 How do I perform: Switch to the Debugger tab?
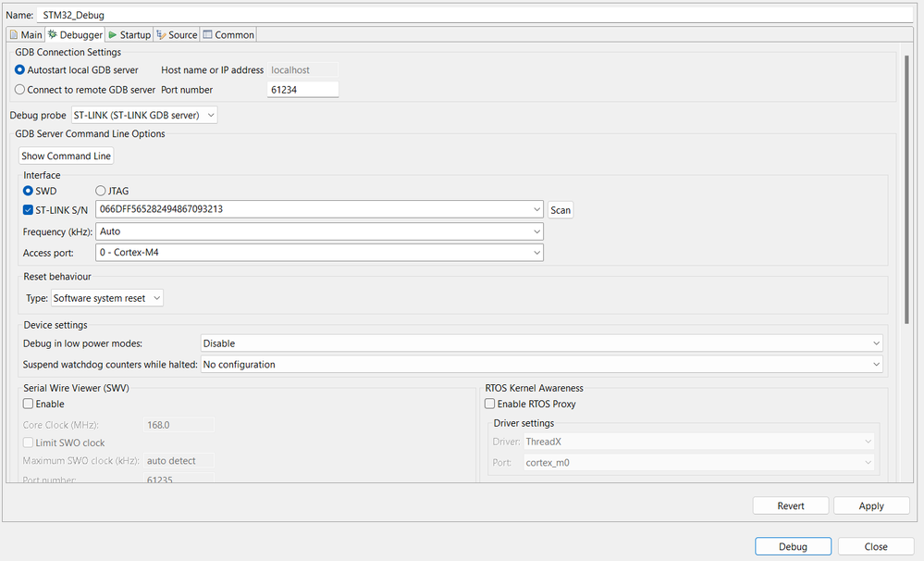(76, 35)
